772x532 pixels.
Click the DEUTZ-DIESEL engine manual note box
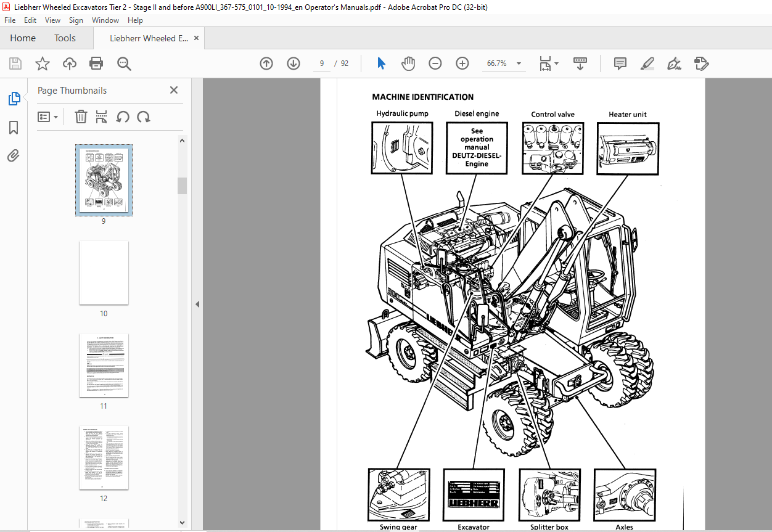477,147
